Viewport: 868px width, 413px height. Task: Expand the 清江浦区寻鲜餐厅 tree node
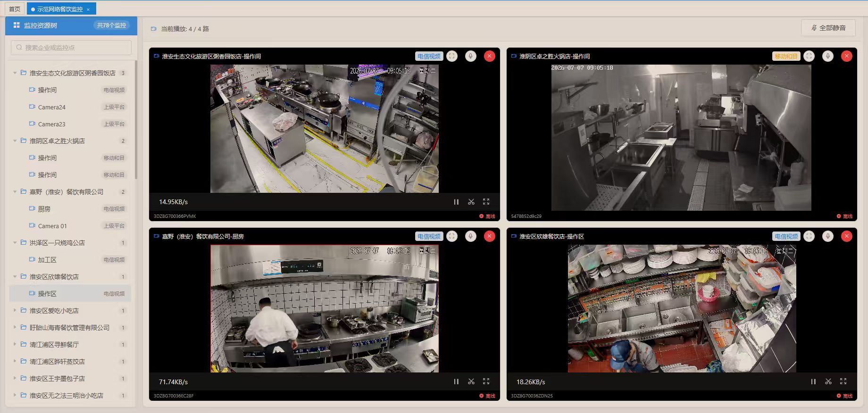(15, 345)
